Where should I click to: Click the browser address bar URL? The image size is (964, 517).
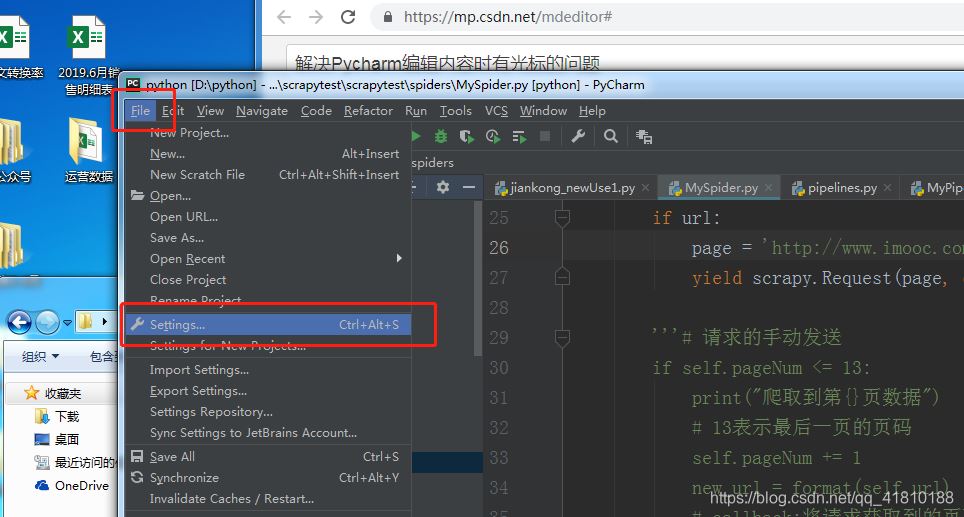click(x=508, y=17)
